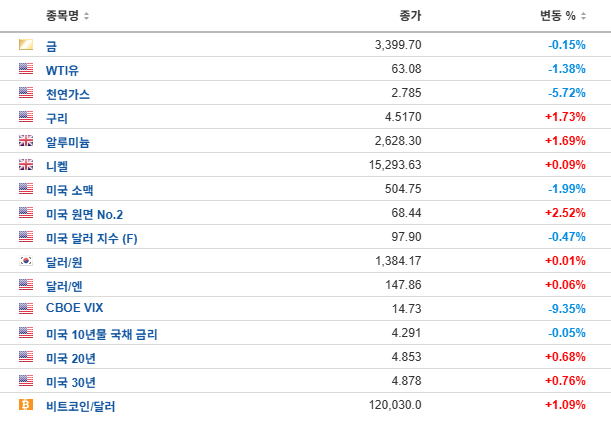The width and height of the screenshot is (611, 424).
Task: Sort by 종목명 using sort arrows
Action: (x=86, y=16)
